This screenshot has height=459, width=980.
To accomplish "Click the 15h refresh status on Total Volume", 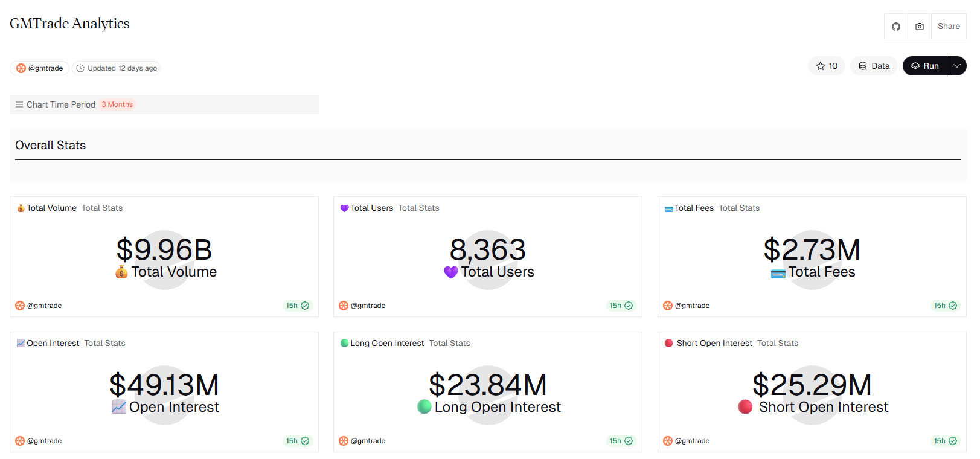I will (297, 306).
